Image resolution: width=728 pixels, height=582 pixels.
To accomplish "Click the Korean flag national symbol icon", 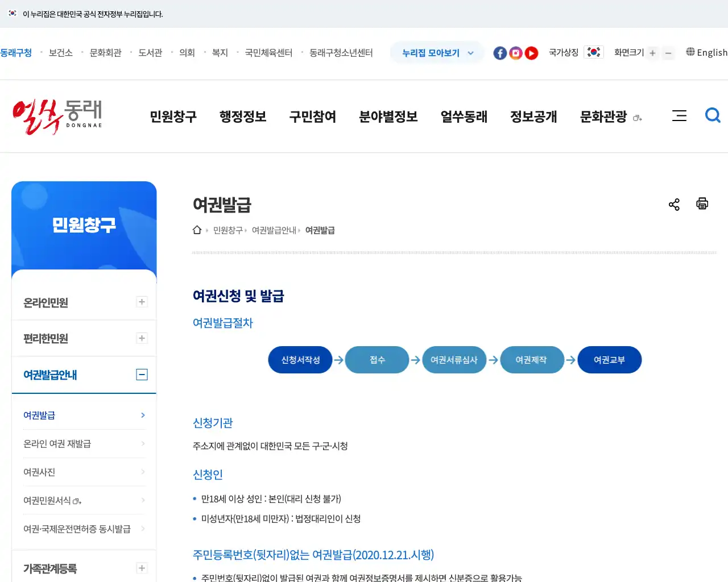I will (x=594, y=52).
